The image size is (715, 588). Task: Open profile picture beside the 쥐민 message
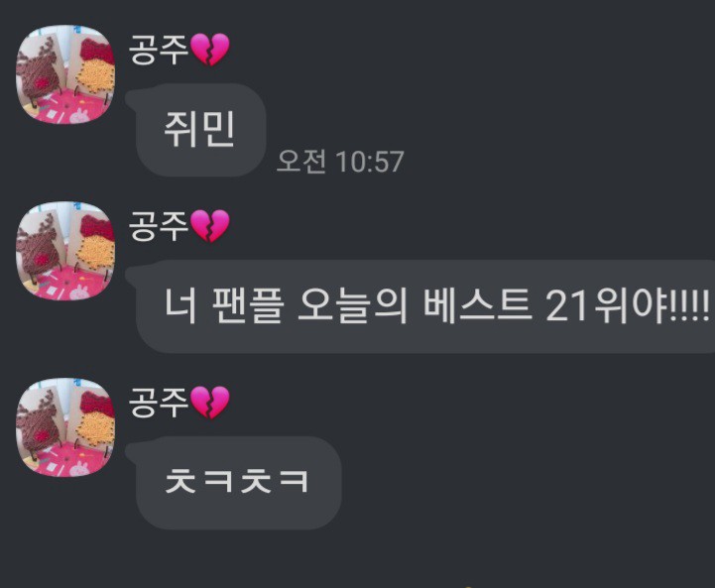[65, 74]
